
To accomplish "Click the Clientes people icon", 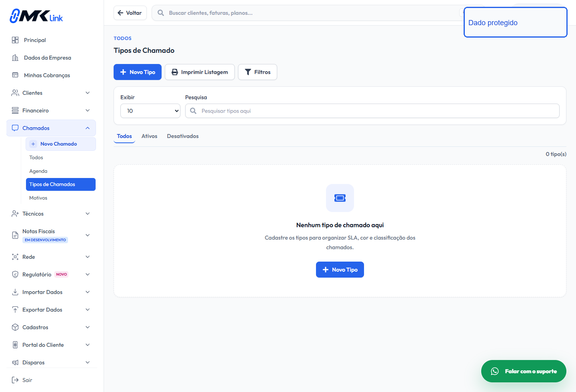I will coord(15,93).
